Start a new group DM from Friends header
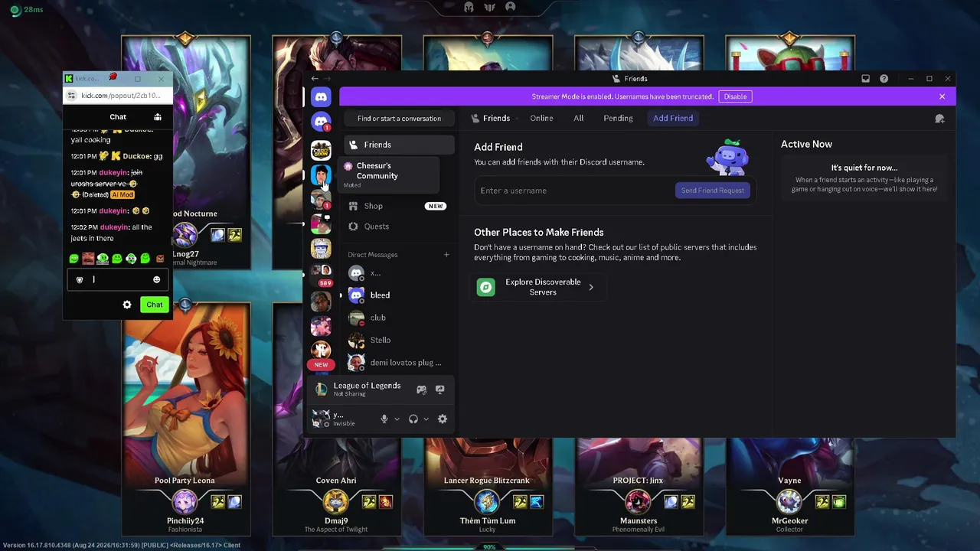Screen dimensions: 980x551 939,119
